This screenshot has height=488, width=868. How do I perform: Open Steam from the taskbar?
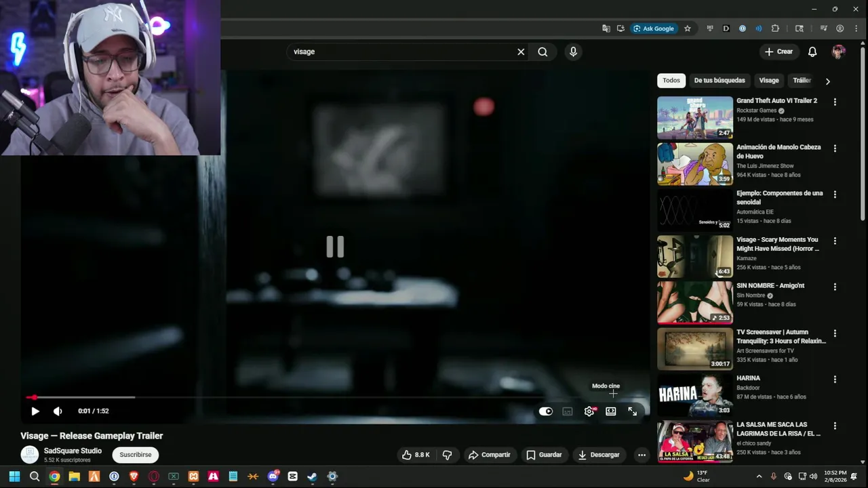coord(313,476)
